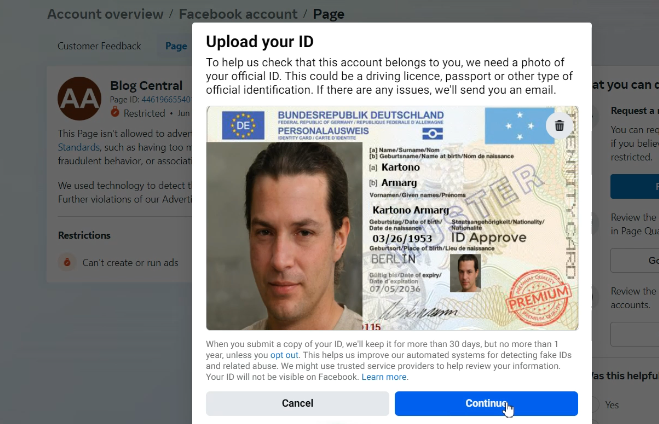Click the outlined Go button on the right panel
The height and width of the screenshot is (424, 659).
(635, 261)
